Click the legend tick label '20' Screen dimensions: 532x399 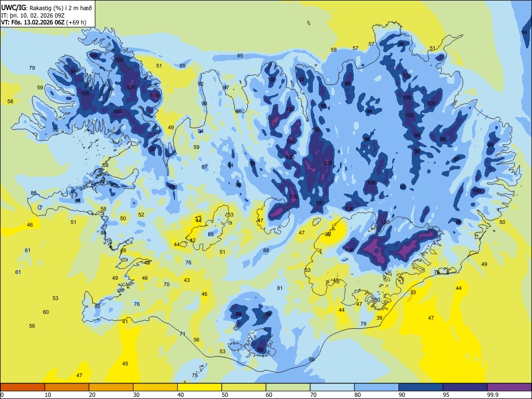point(92,395)
